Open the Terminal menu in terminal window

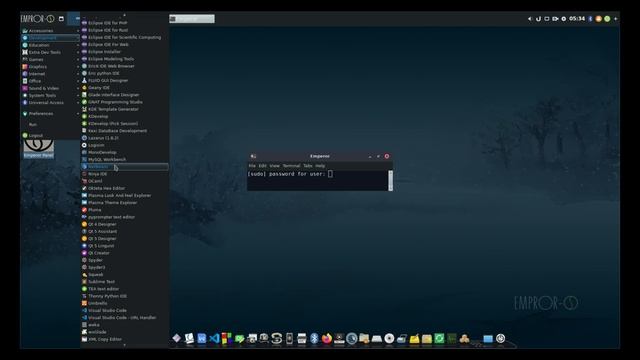point(291,166)
